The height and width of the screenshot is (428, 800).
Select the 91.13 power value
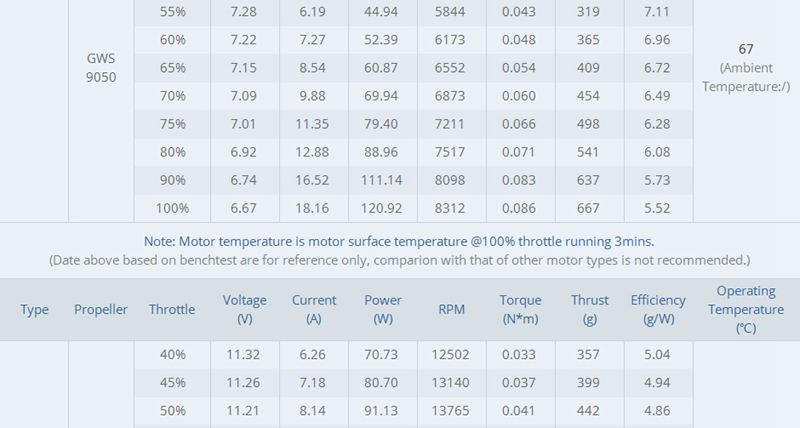pyautogui.click(x=383, y=411)
